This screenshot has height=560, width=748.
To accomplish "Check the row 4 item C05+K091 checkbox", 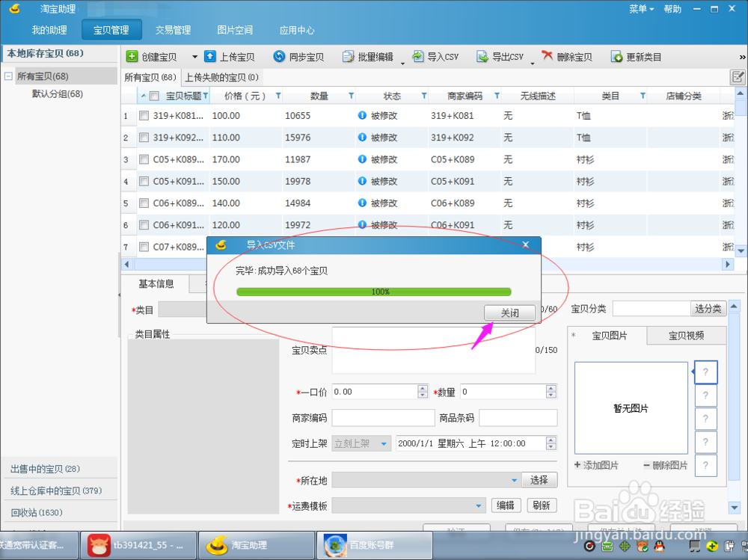I will (x=144, y=181).
